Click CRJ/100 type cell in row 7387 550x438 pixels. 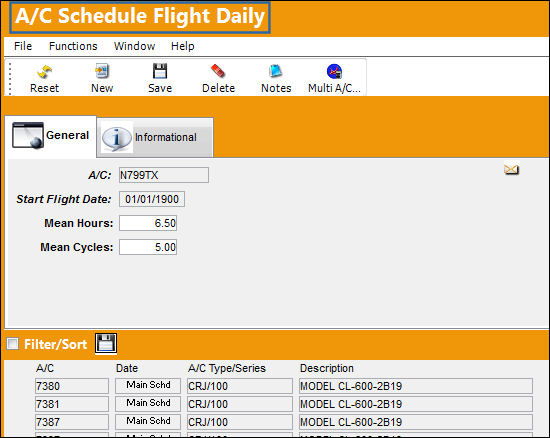pos(240,422)
